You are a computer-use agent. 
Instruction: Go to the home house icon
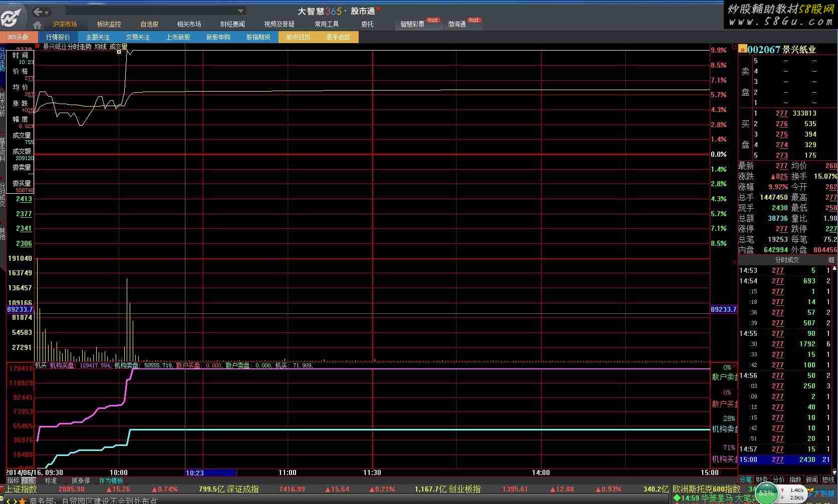37,25
